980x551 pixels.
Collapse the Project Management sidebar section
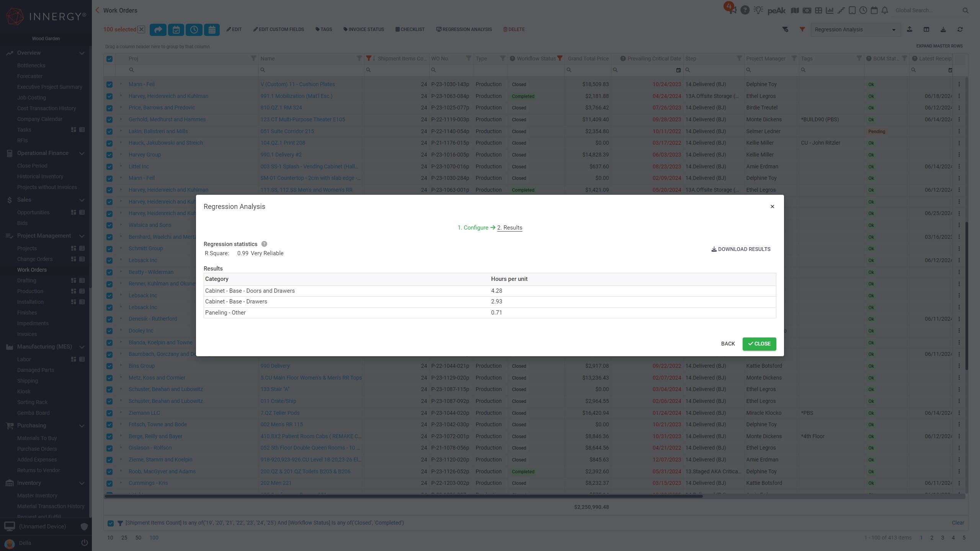[x=82, y=236]
